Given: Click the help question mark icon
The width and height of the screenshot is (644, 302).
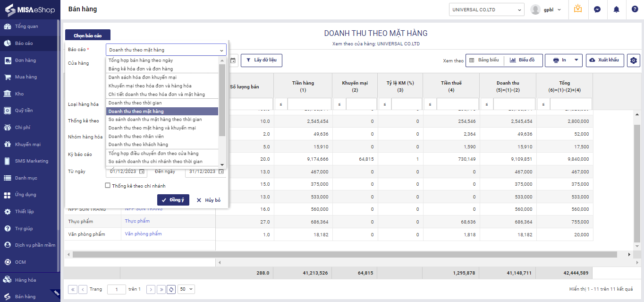Looking at the screenshot, I should (x=635, y=9).
